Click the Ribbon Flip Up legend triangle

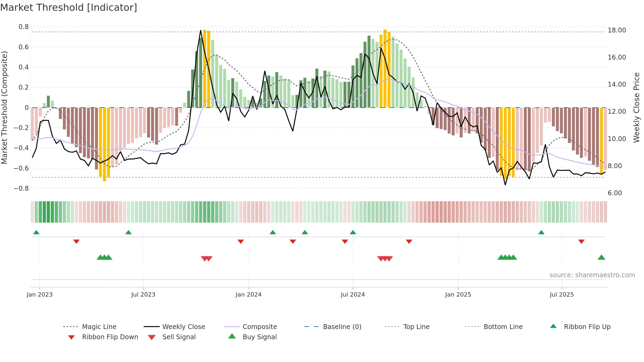pyautogui.click(x=553, y=326)
